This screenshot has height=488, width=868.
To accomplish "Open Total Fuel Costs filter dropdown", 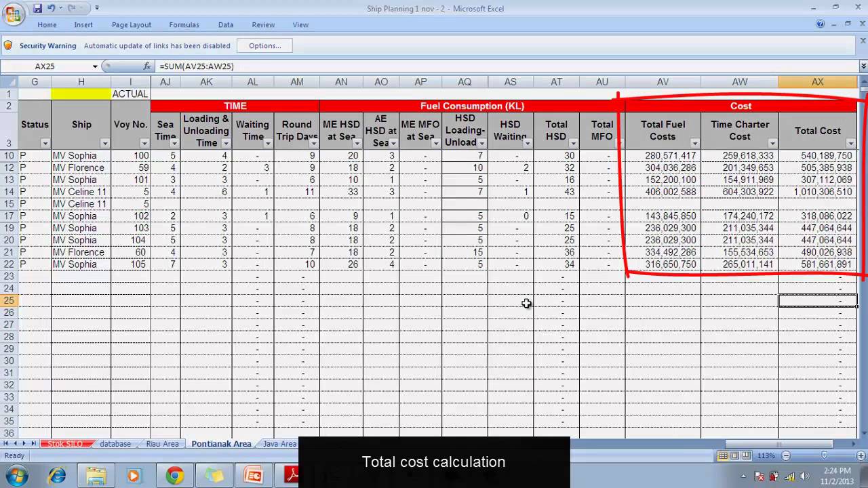I will (695, 143).
